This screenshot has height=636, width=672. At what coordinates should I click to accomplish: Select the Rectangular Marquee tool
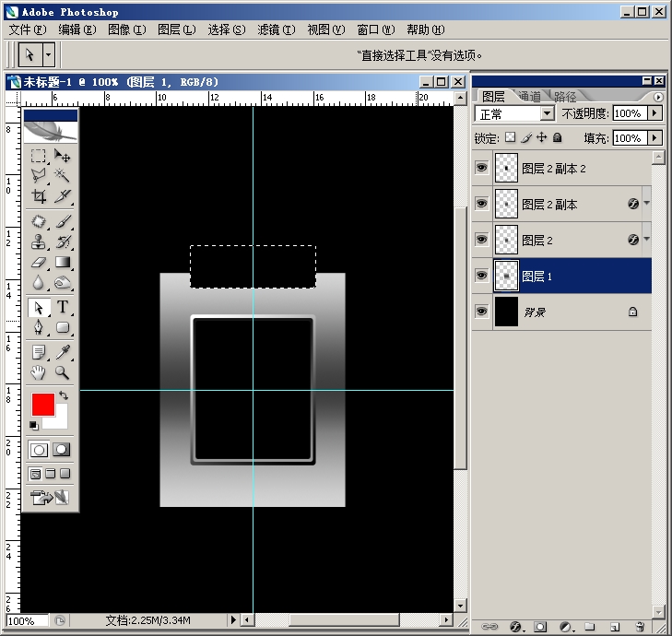(38, 156)
